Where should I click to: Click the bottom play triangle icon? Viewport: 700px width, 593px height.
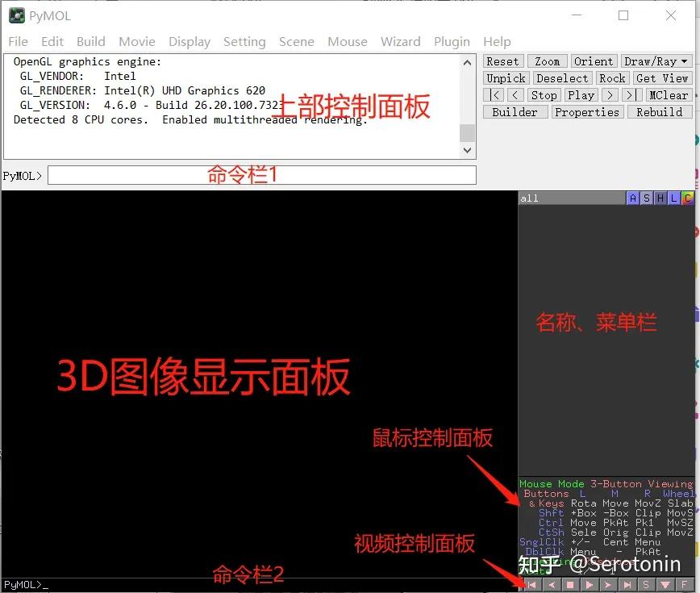[590, 584]
